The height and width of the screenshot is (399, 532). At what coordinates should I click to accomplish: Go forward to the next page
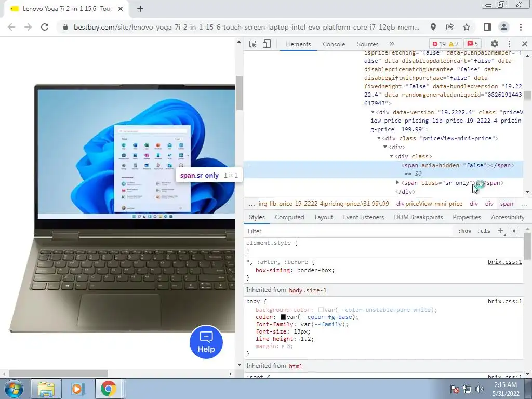(28, 27)
